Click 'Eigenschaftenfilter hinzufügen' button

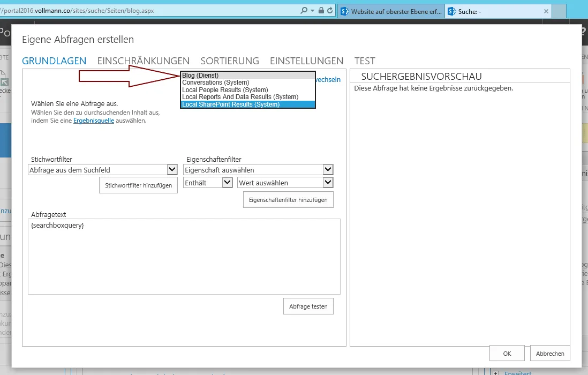click(x=288, y=200)
